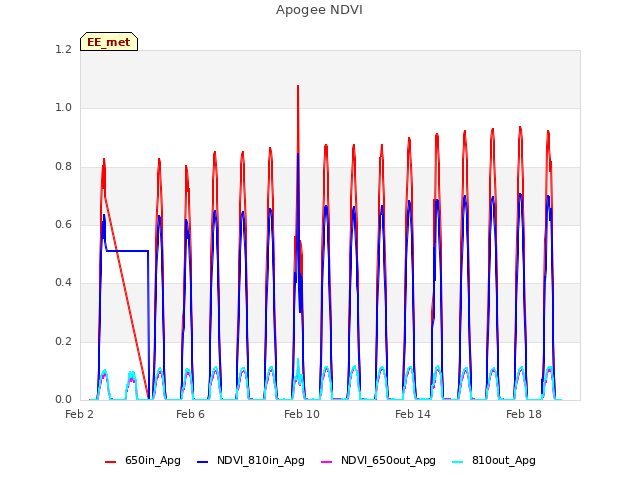Click the magenta NDVI_650out_Apg legend swatch

(327, 462)
